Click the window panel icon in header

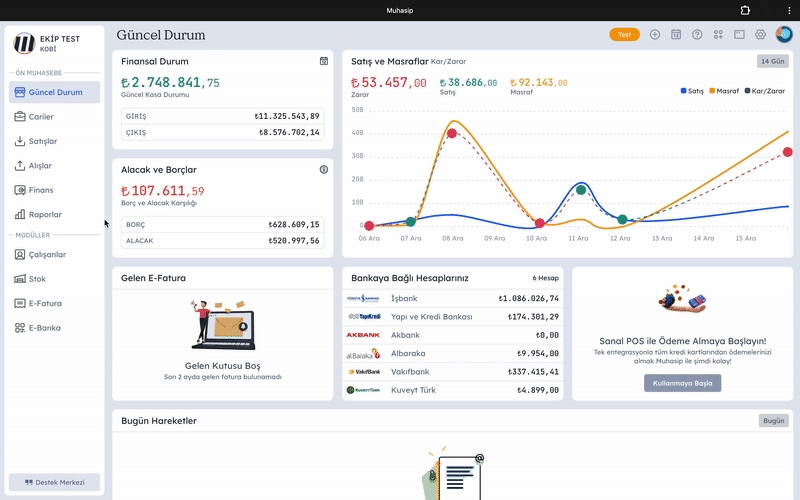pos(739,34)
